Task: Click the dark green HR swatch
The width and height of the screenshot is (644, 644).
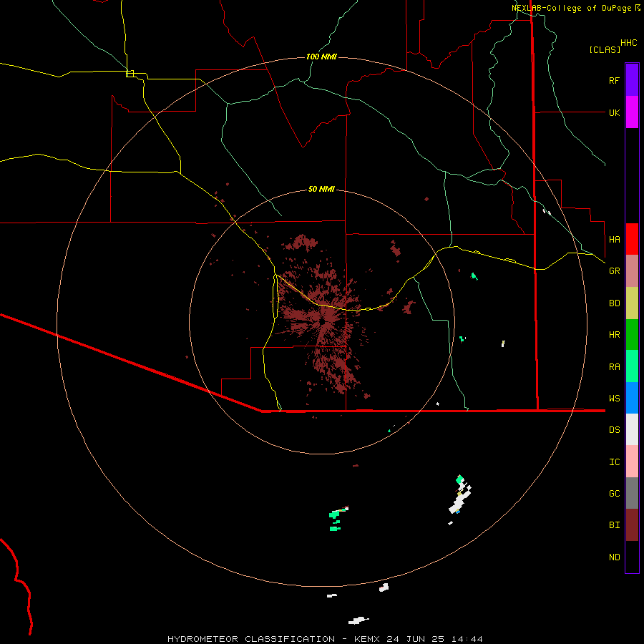Action: [632, 335]
